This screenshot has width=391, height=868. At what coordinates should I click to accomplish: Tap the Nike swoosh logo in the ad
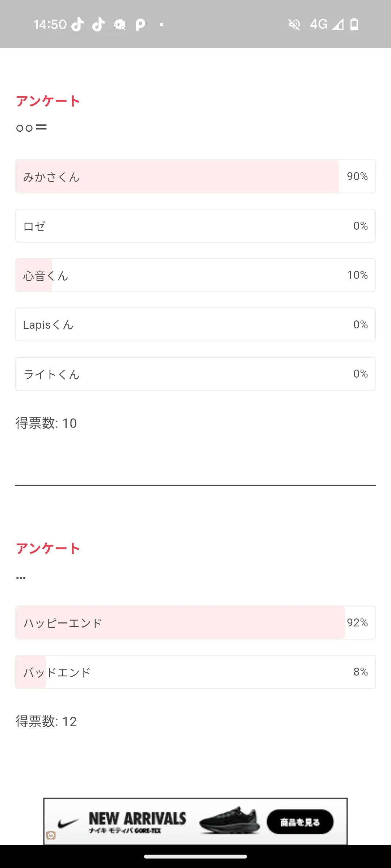pyautogui.click(x=68, y=823)
